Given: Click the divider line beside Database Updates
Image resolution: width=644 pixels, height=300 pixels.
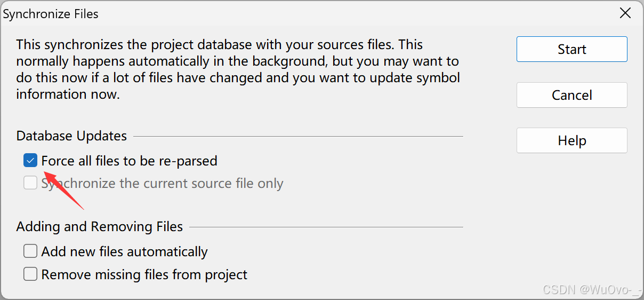Looking at the screenshot, I should coord(297,137).
